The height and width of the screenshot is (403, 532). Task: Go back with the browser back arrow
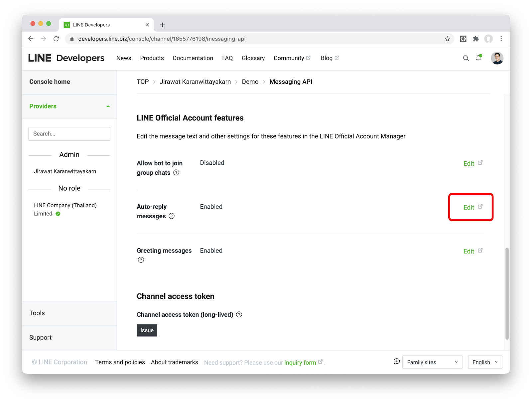pyautogui.click(x=31, y=39)
